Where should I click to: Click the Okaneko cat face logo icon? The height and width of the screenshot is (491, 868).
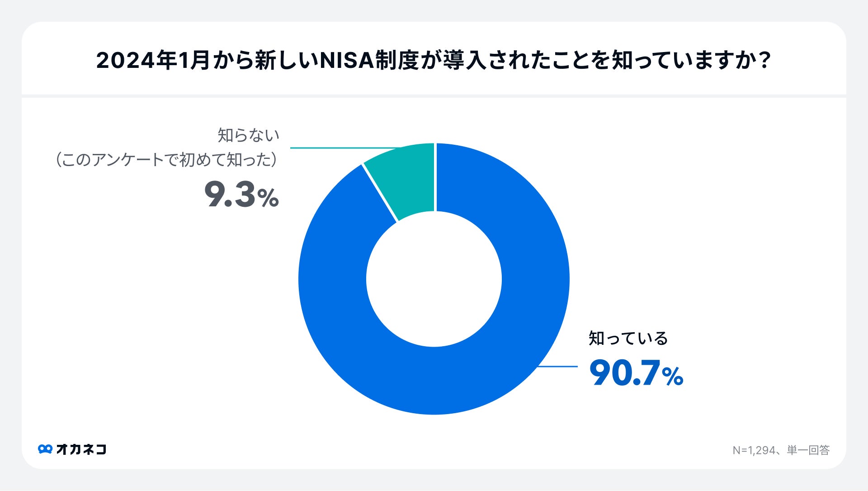pos(45,449)
